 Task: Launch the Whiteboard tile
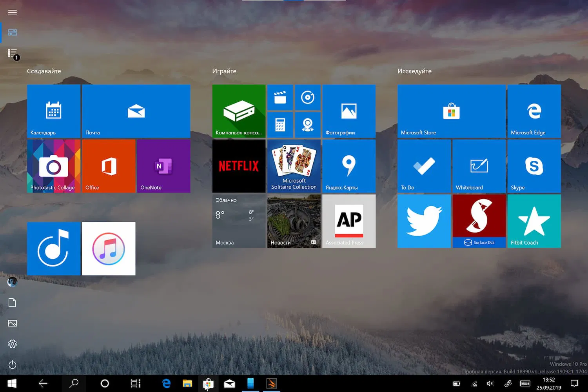[479, 166]
